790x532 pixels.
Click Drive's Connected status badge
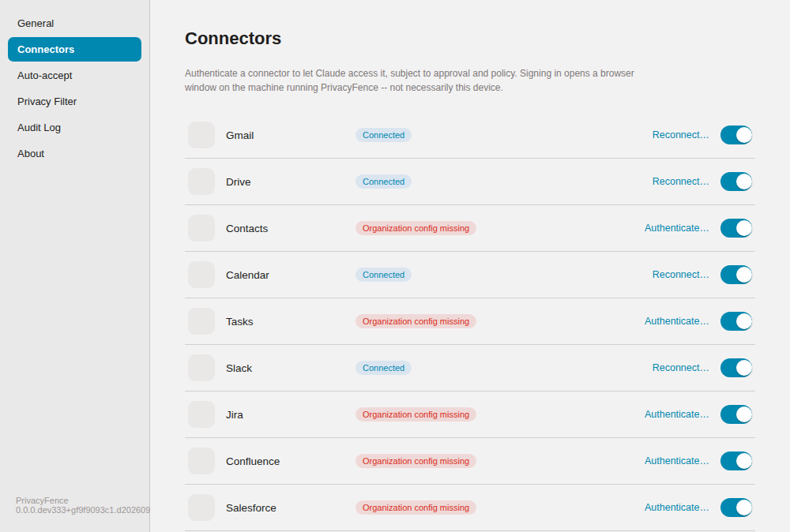click(x=383, y=182)
